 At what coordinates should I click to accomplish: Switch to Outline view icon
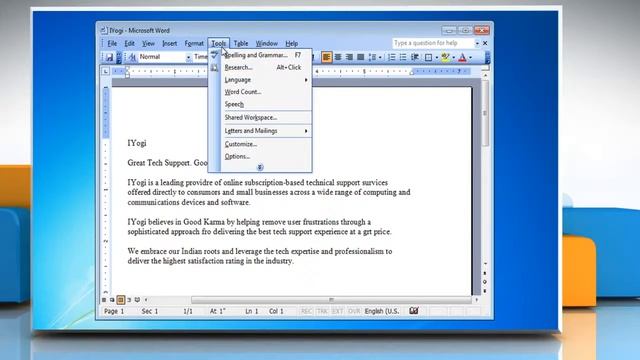pyautogui.click(x=129, y=300)
